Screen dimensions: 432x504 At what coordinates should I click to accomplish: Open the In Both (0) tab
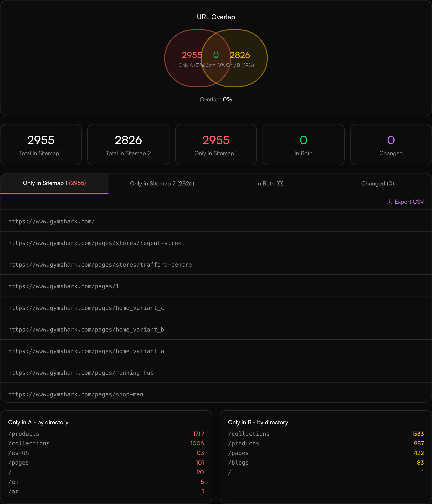pyautogui.click(x=270, y=183)
